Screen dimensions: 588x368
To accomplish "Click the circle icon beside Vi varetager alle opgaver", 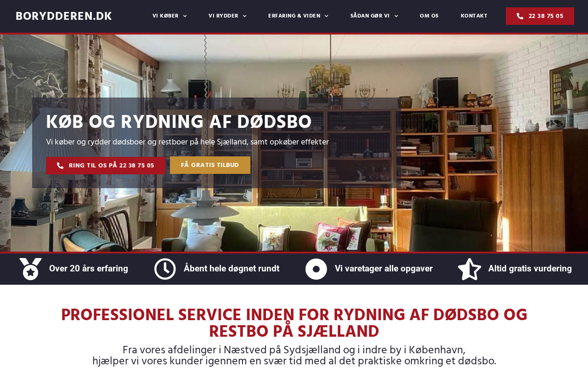I will 316,269.
